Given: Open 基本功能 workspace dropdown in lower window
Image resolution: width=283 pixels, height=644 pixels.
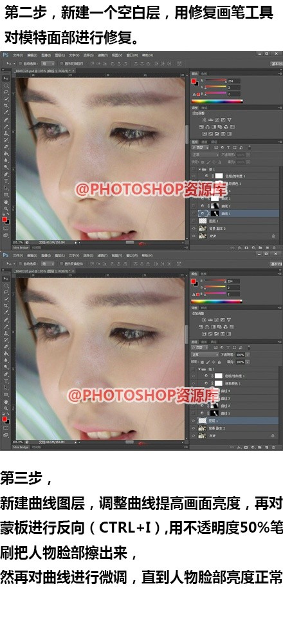Looking at the screenshot, I should pyautogui.click(x=276, y=264).
